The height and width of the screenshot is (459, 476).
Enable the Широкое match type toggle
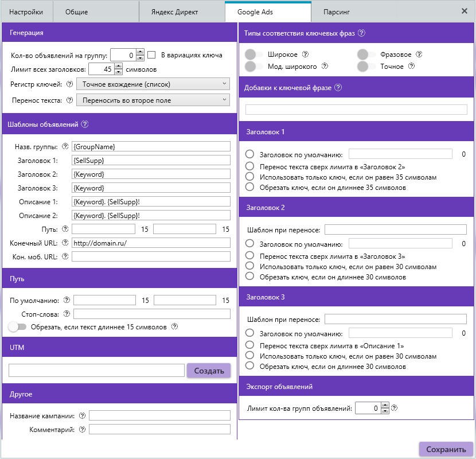coord(254,55)
